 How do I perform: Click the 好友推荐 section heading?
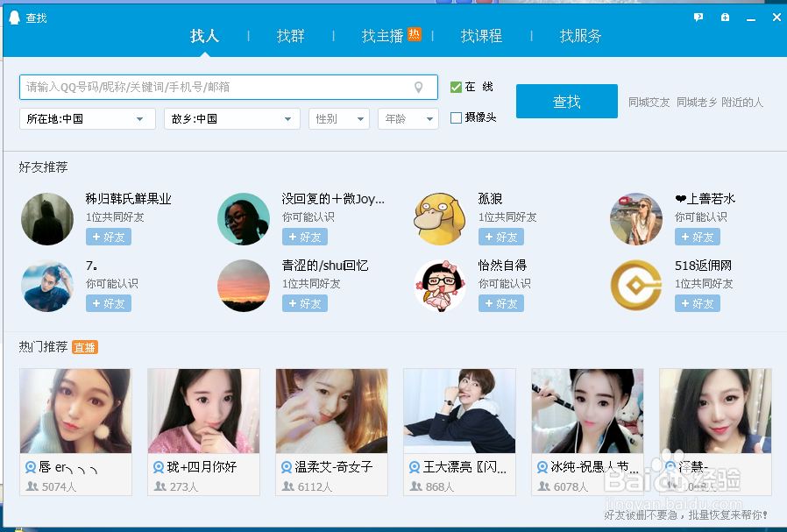[43, 167]
